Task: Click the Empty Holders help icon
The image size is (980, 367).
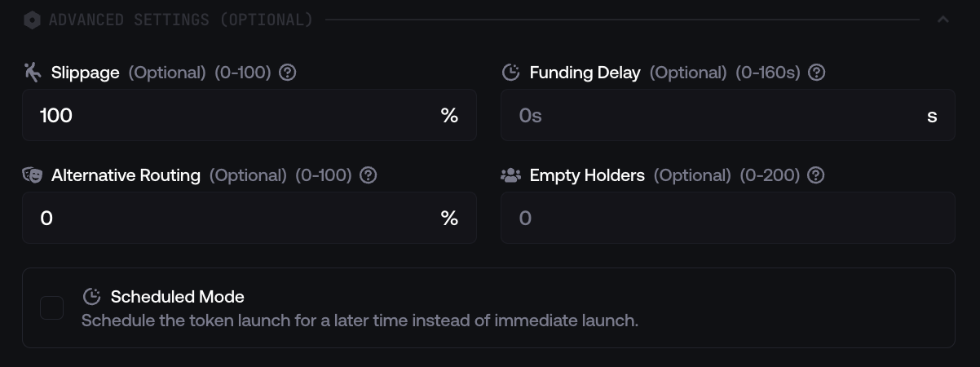Action: (x=815, y=175)
